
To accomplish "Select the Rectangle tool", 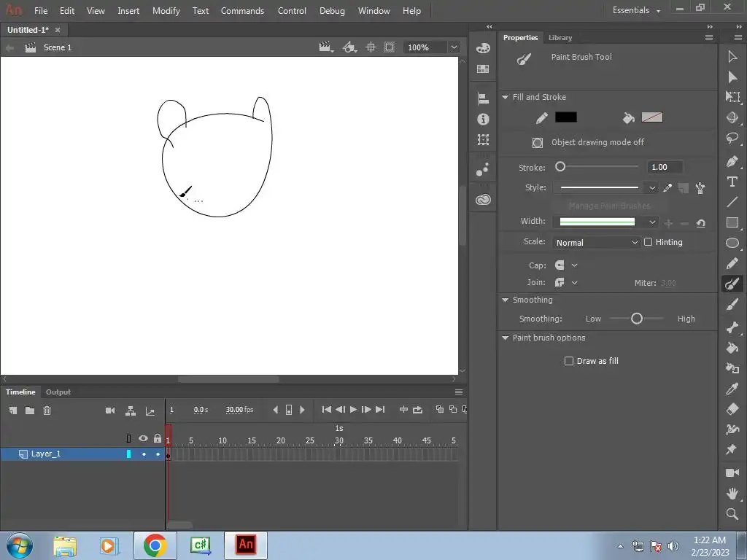I will coord(732,223).
